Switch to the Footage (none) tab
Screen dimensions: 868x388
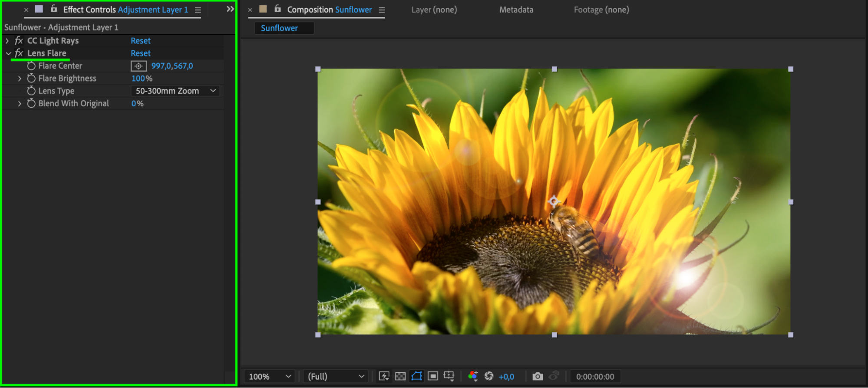click(x=601, y=10)
